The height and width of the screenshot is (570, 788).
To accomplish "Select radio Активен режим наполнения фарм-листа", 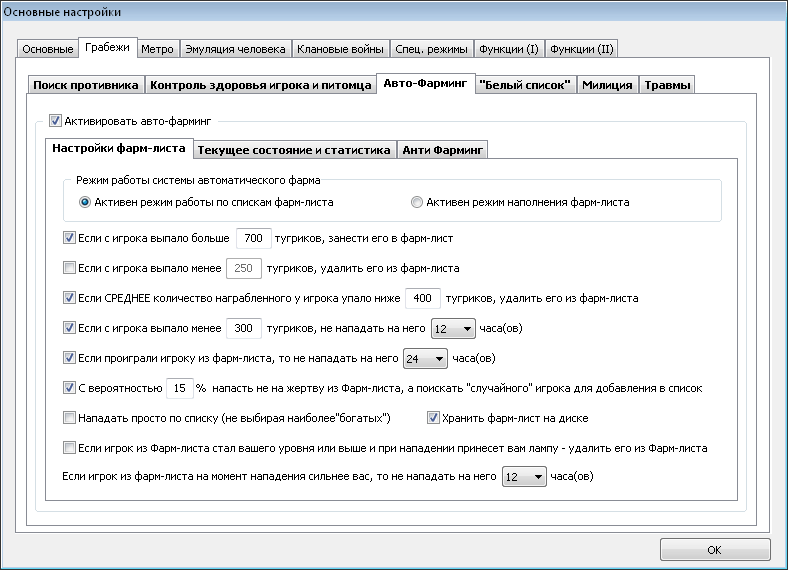I will click(x=417, y=202).
